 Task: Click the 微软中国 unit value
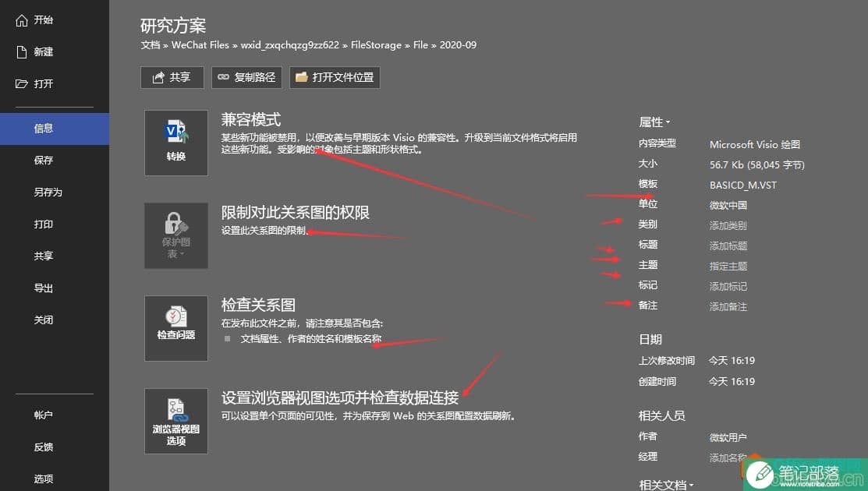tap(728, 205)
